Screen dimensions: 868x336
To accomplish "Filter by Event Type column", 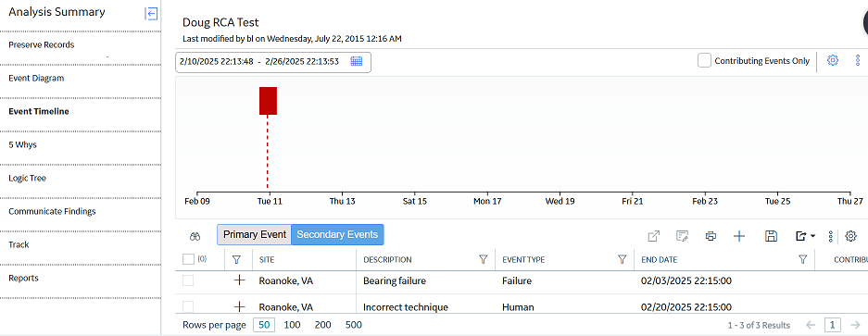I will [x=622, y=259].
